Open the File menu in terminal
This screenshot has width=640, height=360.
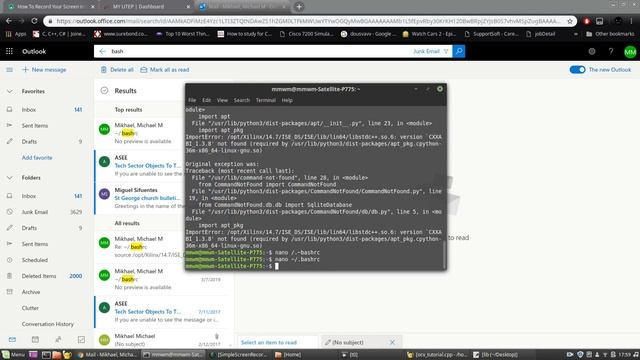192,100
